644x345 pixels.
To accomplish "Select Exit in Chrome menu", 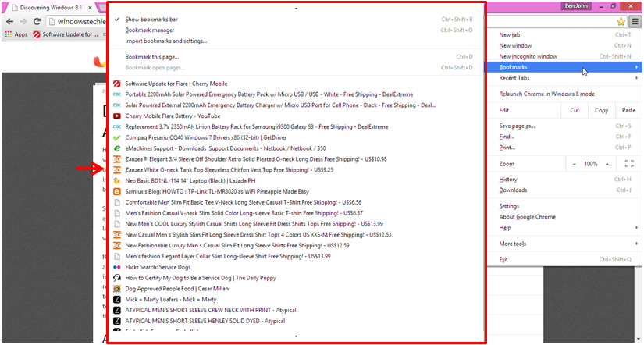I will [564, 260].
